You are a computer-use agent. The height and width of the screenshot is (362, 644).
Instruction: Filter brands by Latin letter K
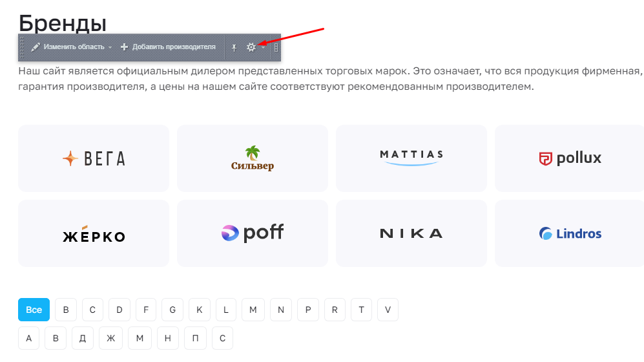[199, 310]
